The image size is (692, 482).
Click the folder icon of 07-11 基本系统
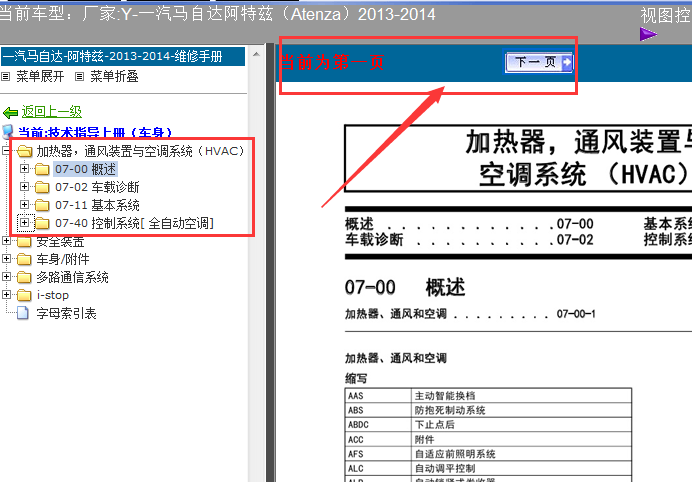[42, 205]
